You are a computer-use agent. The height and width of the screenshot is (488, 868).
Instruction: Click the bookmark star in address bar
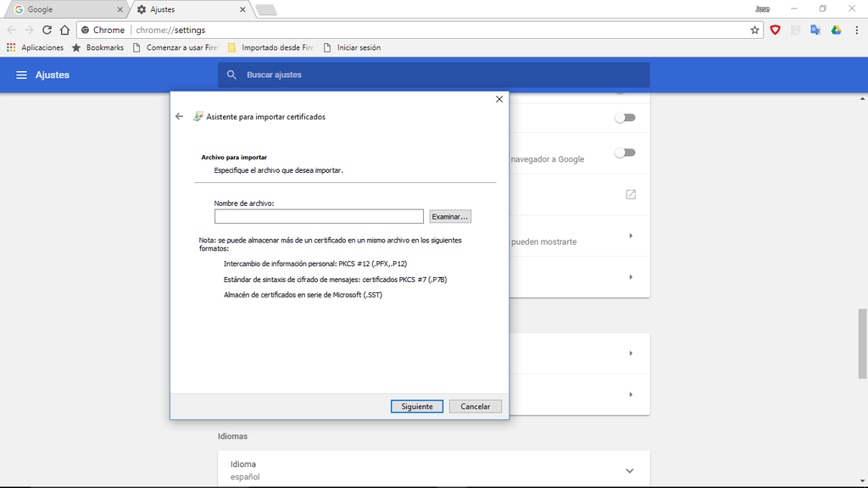tap(754, 30)
